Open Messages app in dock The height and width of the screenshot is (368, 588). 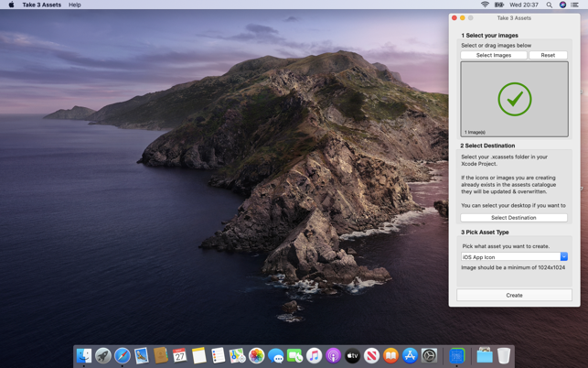(275, 355)
